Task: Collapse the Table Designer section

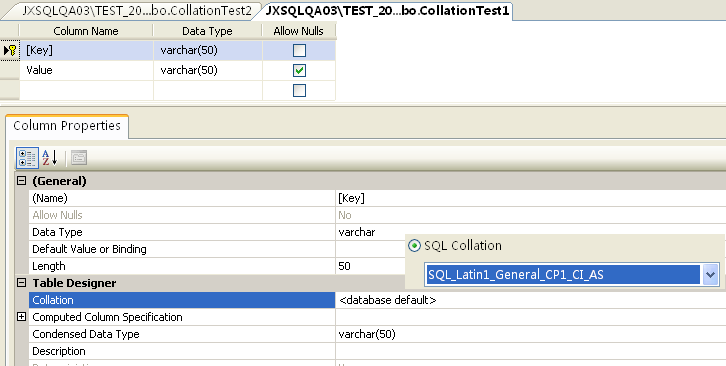Action: [21, 283]
